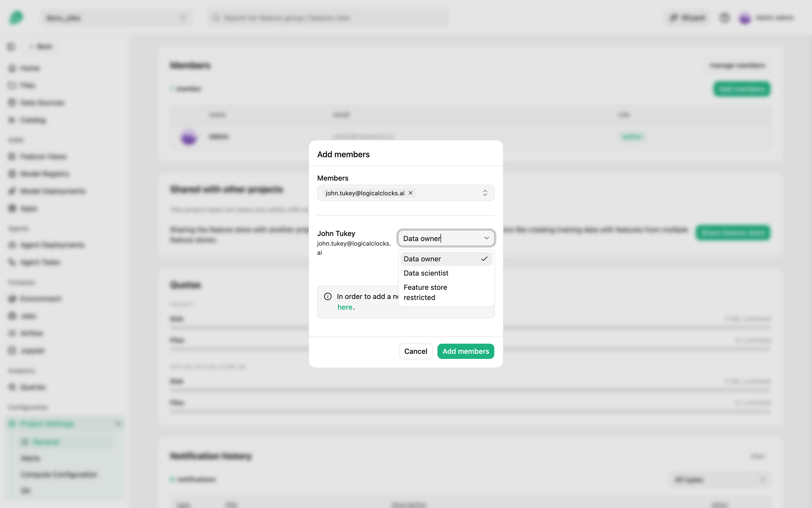Click the 'John Tukey' name text
Viewport: 812px width, 508px height.
(336, 233)
